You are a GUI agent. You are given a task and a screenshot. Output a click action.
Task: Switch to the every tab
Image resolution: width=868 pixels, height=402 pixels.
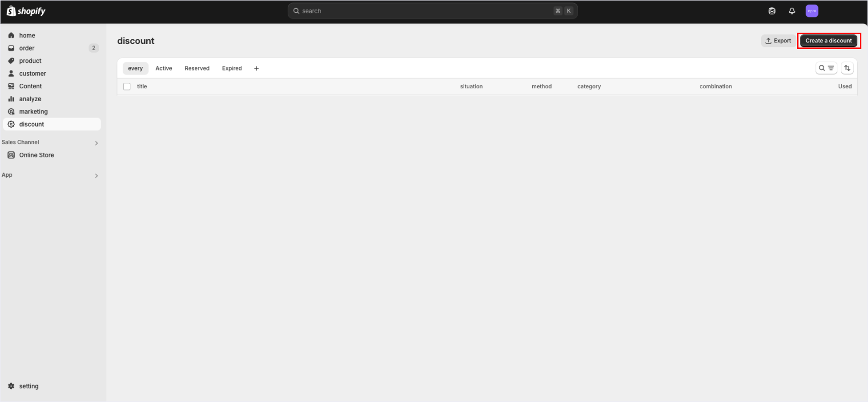tap(135, 68)
